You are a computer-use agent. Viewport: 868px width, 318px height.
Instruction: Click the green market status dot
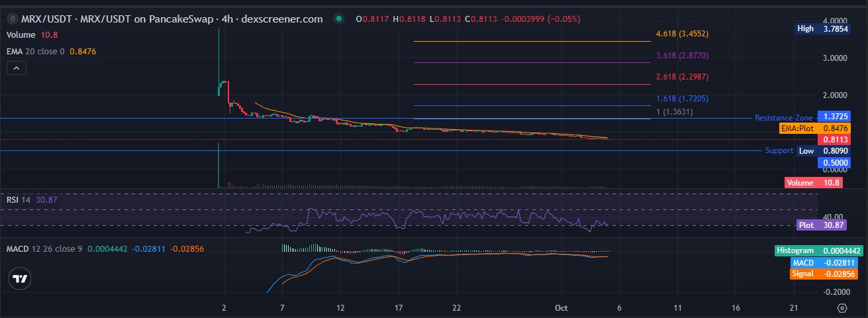click(339, 19)
